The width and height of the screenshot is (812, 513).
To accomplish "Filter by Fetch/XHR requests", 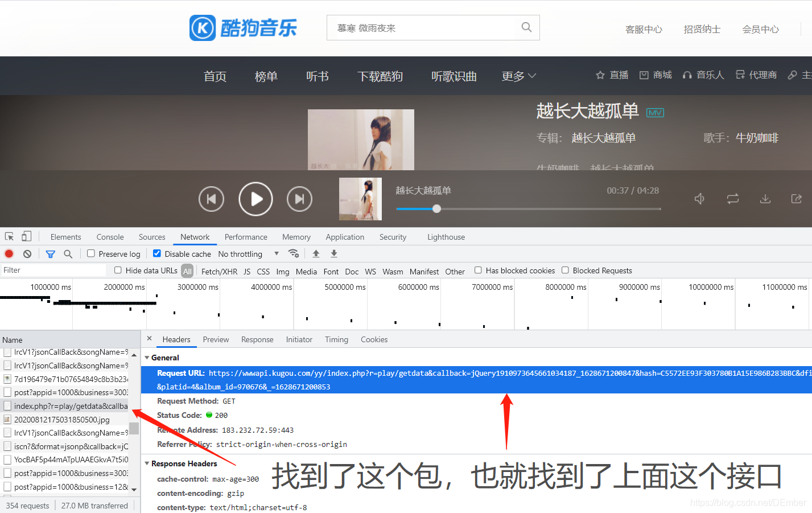I will (219, 272).
